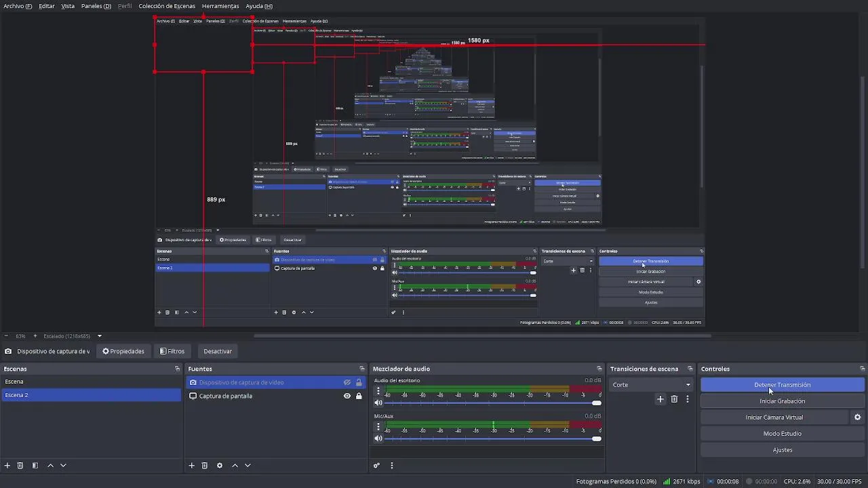Click the preview horizontal scrollbar
This screenshot has width=868, height=488.
point(481,335)
